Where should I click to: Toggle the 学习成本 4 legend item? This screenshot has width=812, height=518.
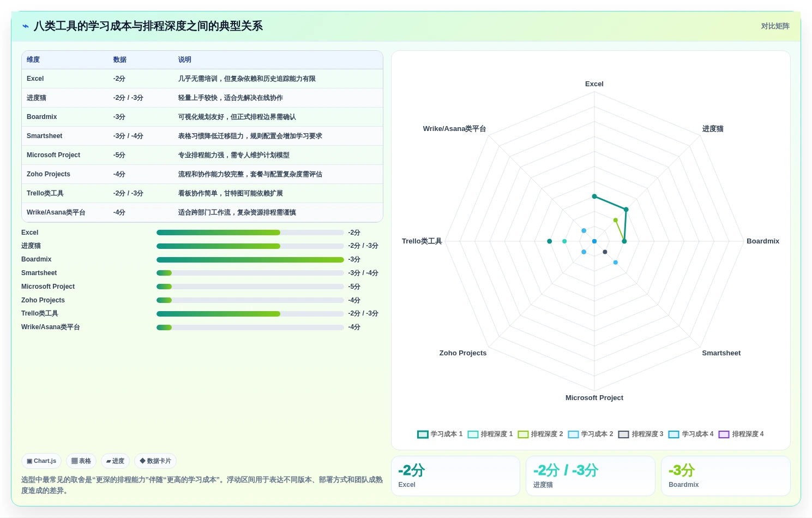tap(691, 434)
